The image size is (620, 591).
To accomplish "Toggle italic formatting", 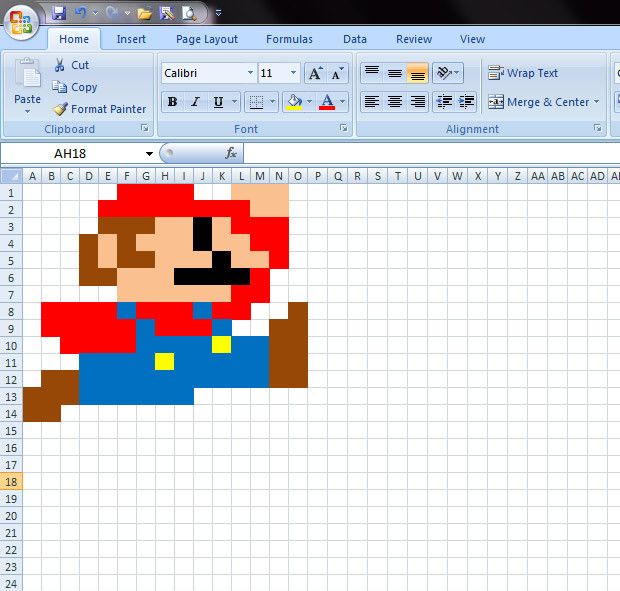I will pyautogui.click(x=195, y=102).
